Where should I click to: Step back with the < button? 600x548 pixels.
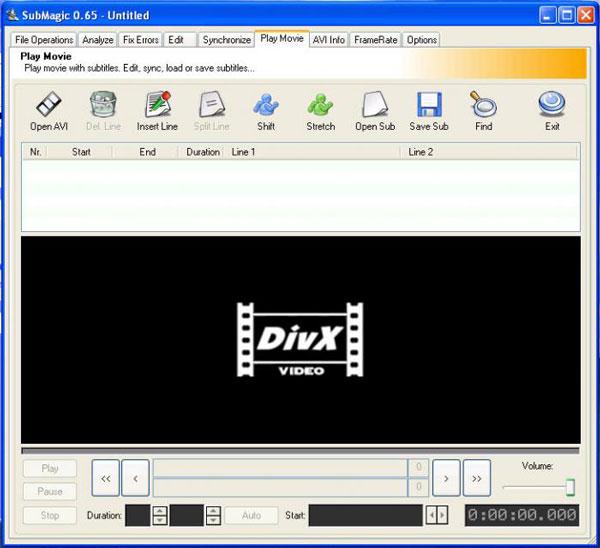pos(135,478)
